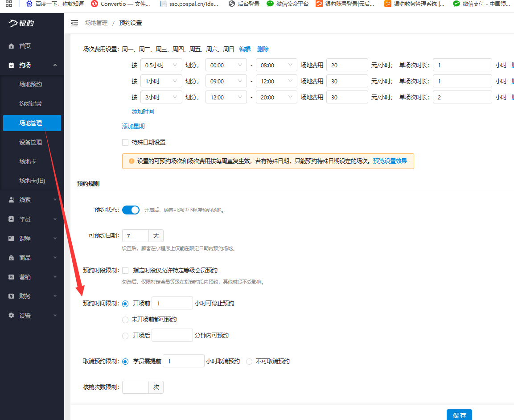Open the 20:00 end time dropdown
The height and width of the screenshot is (420, 514).
click(276, 98)
